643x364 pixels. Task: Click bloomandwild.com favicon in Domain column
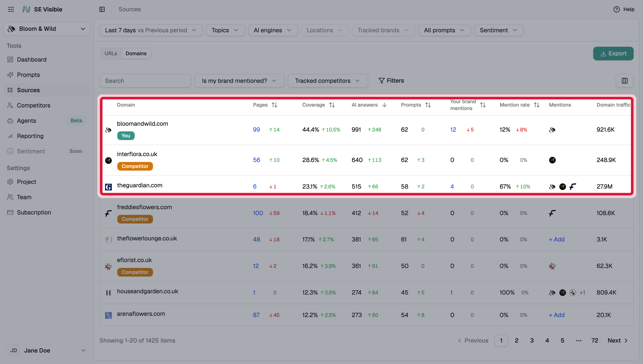(x=108, y=130)
